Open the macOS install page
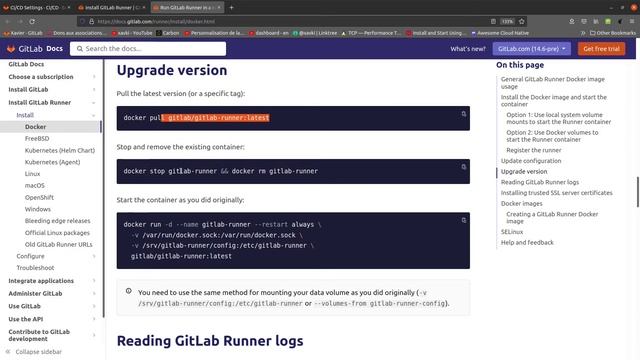 (35, 185)
